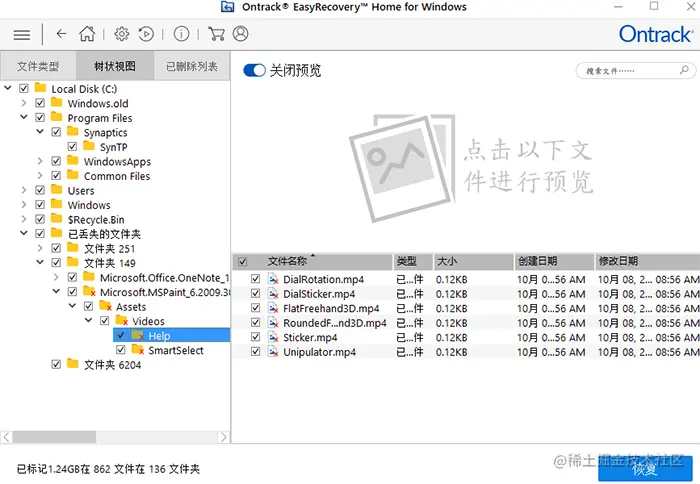Click the Microsoft.Office.OneNote folder icon
Screen dimensions: 700x484
tap(89, 276)
